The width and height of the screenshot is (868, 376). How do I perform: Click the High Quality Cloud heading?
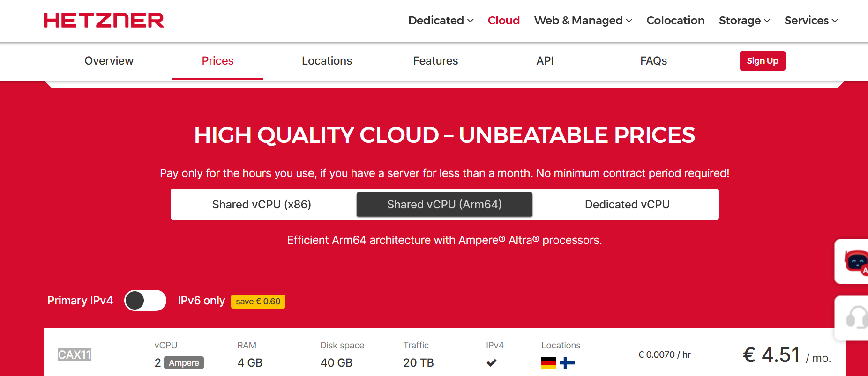click(x=444, y=135)
